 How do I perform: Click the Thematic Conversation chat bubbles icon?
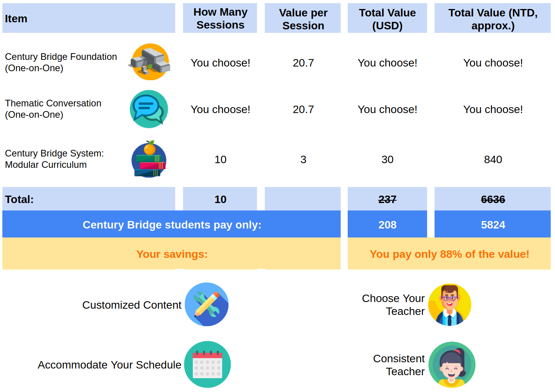tap(149, 109)
